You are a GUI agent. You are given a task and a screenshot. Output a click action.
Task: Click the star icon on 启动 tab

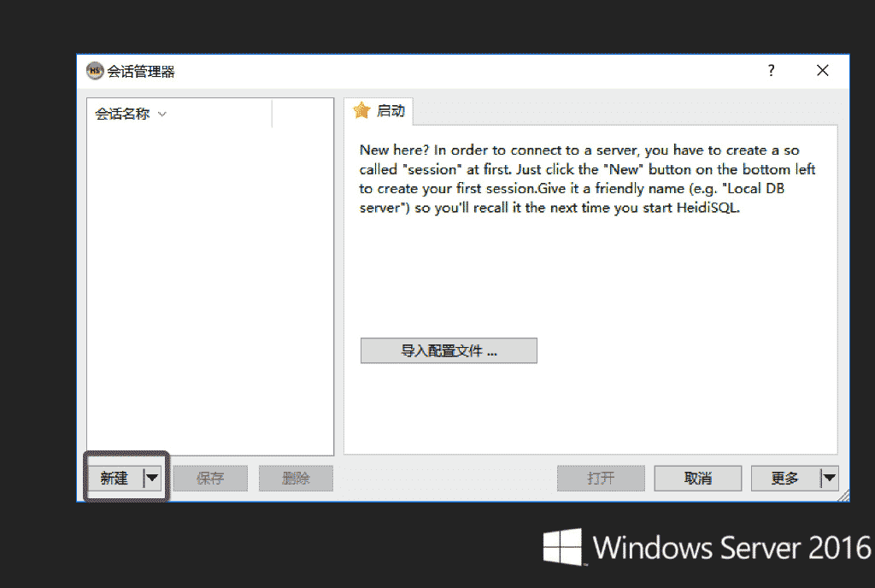[361, 110]
